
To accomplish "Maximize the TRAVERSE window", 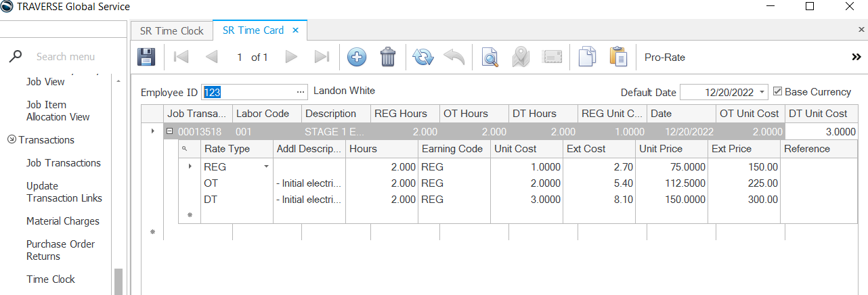I will coord(810,7).
